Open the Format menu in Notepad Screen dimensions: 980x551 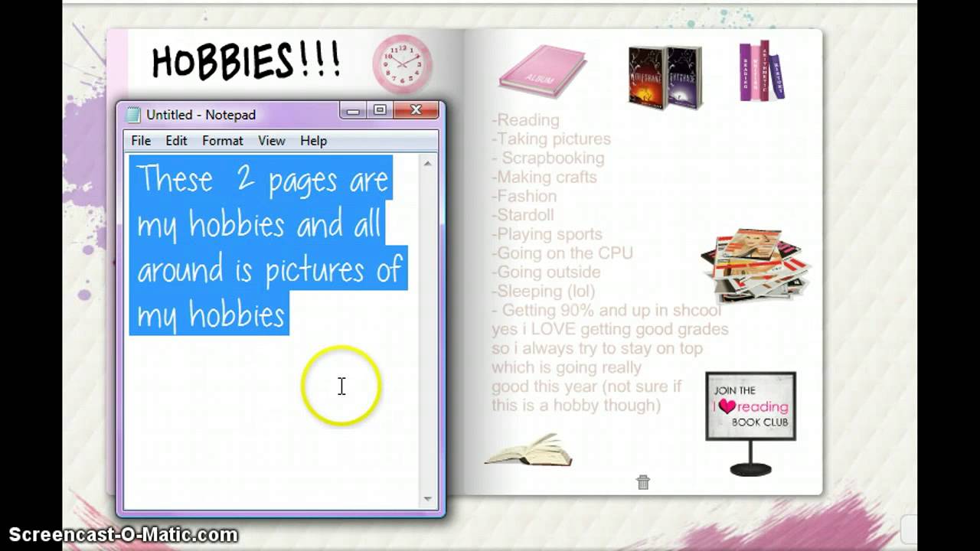[223, 141]
